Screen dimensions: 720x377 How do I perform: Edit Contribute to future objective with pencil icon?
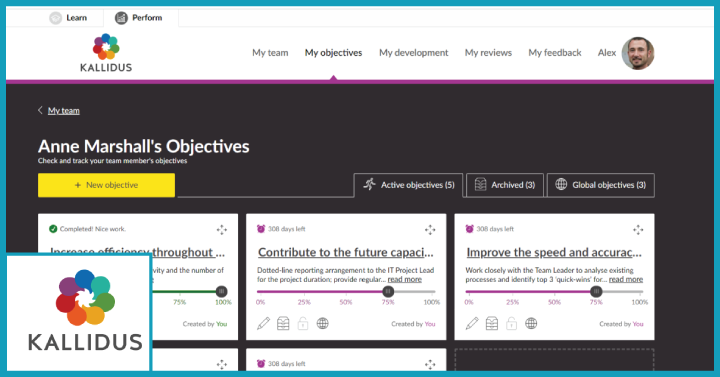point(264,324)
